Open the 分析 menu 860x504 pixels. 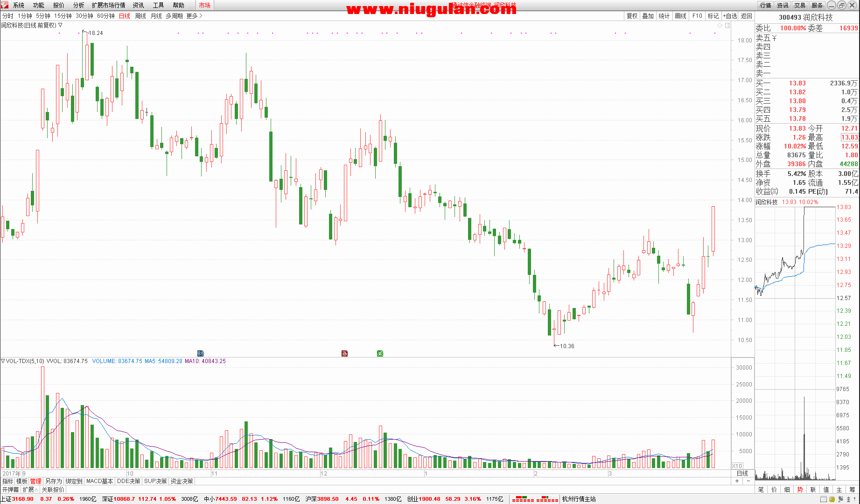click(79, 5)
